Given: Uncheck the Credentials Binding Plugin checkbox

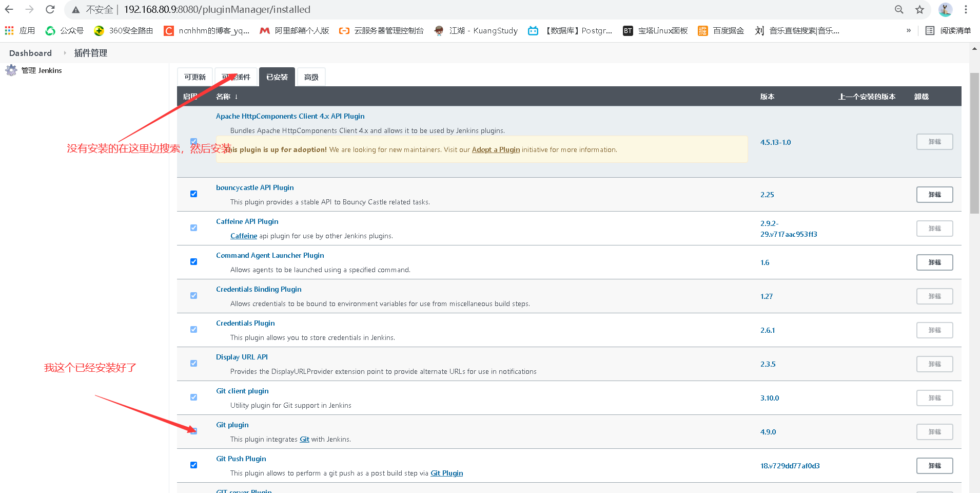Looking at the screenshot, I should pos(193,295).
